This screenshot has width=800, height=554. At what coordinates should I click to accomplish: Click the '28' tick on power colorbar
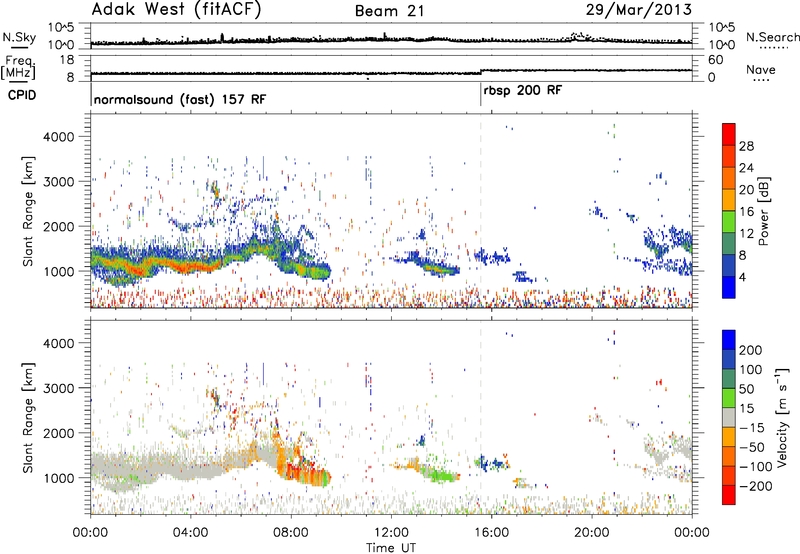click(x=746, y=146)
